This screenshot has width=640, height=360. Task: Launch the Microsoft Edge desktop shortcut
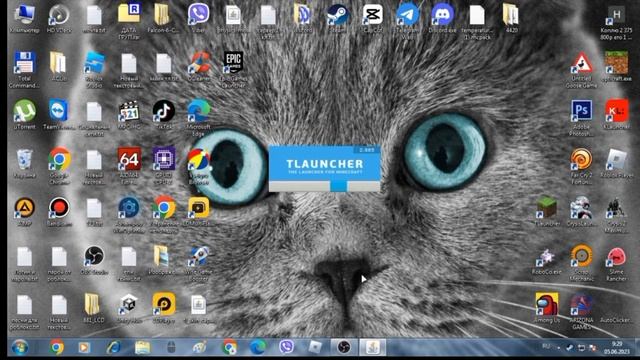tap(199, 118)
